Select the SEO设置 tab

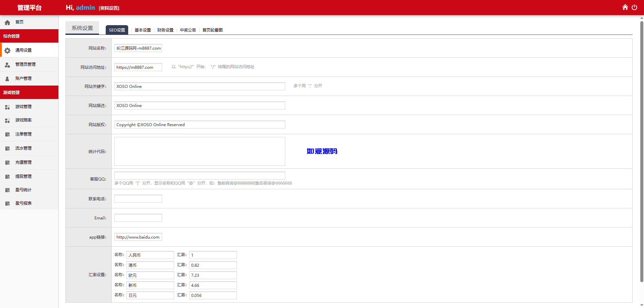point(117,30)
